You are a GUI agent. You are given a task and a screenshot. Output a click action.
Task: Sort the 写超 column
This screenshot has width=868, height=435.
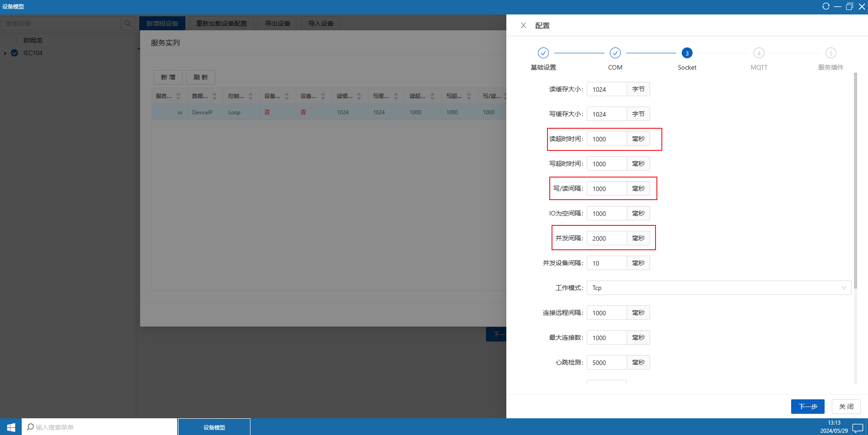pos(469,96)
